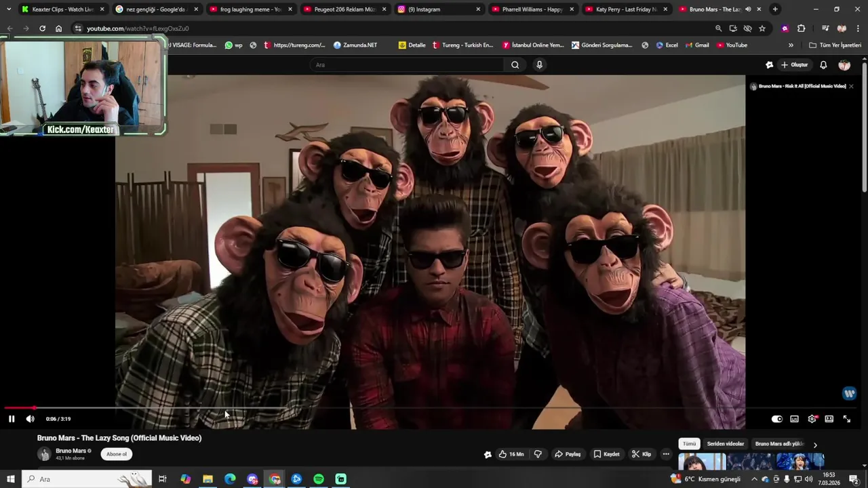Open the Tureng - Turkish En... bookmark
The image size is (868, 488).
tap(462, 45)
